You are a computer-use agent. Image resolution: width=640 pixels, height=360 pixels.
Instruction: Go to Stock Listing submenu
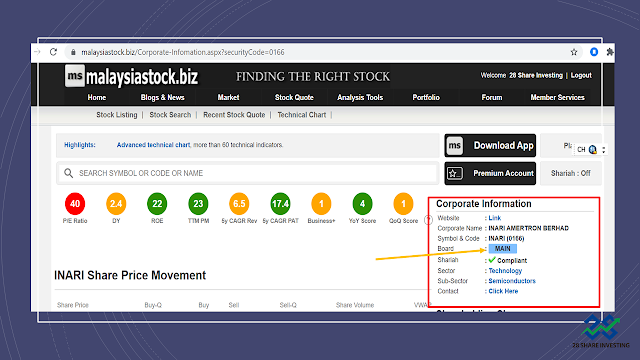pyautogui.click(x=117, y=115)
